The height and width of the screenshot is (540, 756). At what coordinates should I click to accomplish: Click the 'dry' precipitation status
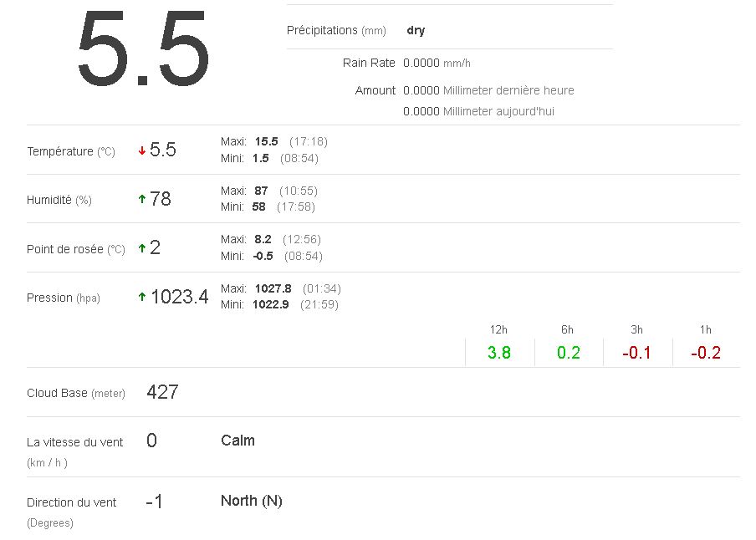coord(416,30)
